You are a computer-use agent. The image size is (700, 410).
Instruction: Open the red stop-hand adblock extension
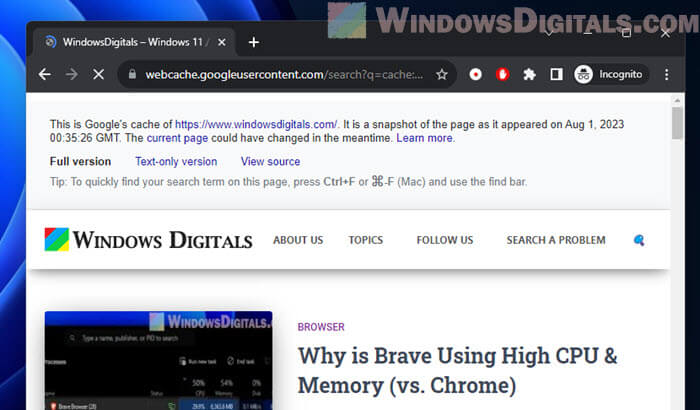pos(503,74)
